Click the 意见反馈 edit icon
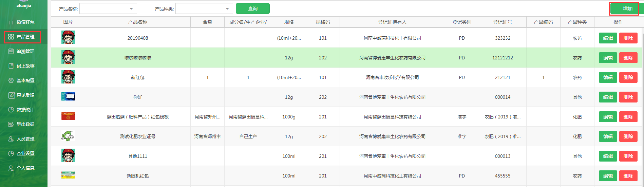Viewport: 644px width, 187px height. (x=11, y=95)
